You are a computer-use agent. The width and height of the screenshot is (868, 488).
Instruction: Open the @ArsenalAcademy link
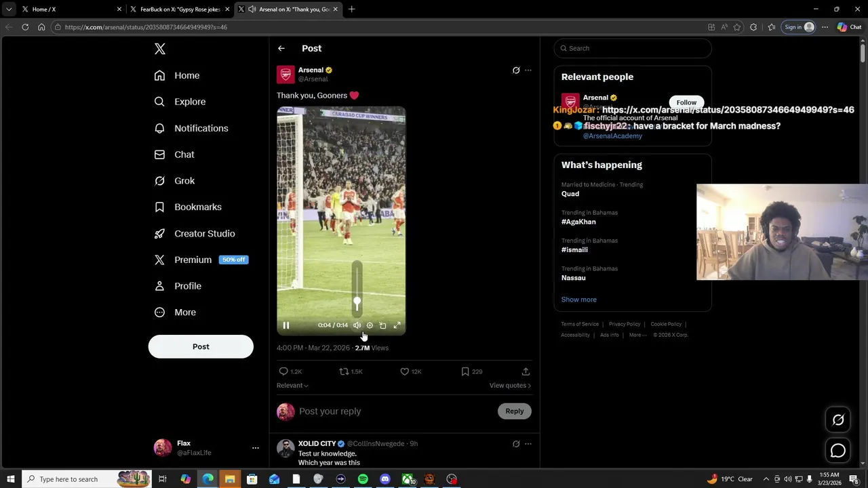pyautogui.click(x=612, y=136)
